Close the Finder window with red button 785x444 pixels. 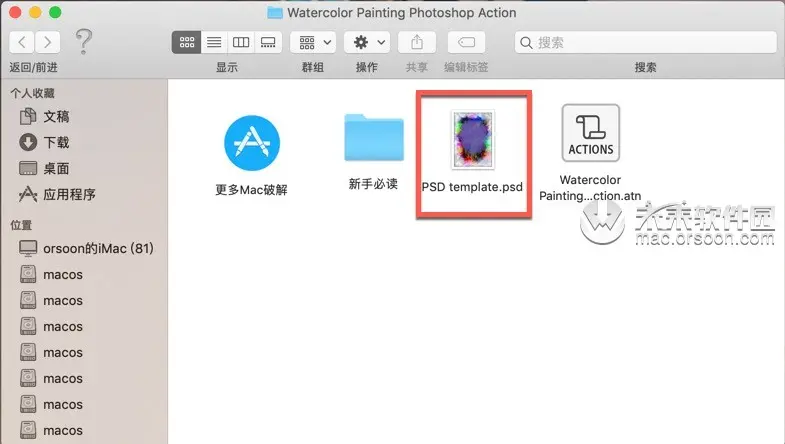tap(15, 12)
